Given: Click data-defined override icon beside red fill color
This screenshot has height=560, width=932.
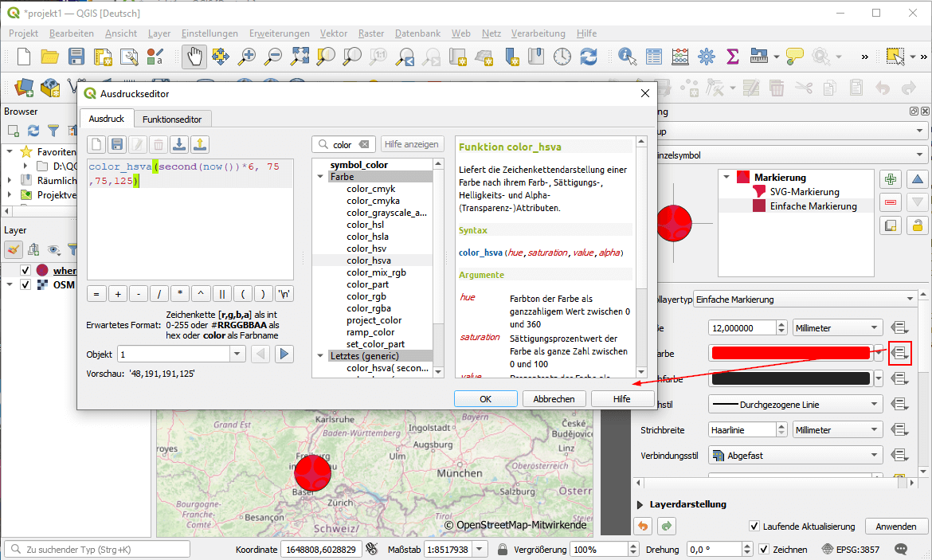Looking at the screenshot, I should pos(899,353).
